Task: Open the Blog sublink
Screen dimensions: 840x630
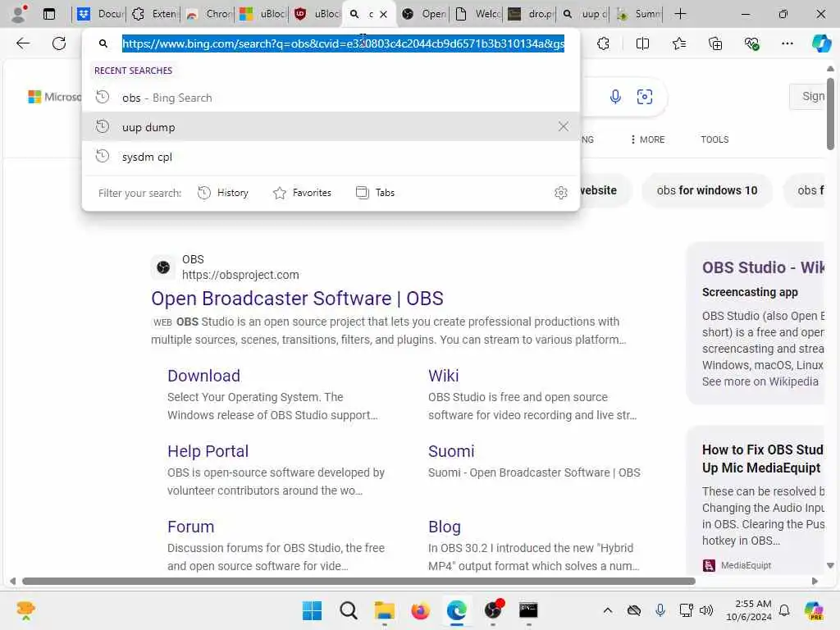Action: (x=444, y=527)
